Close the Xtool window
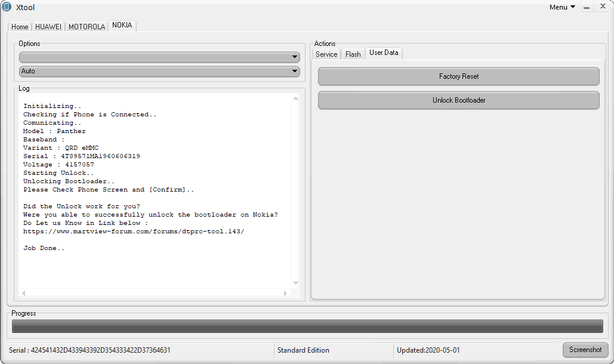Screen dimensions: 614x364 pyautogui.click(x=603, y=6)
